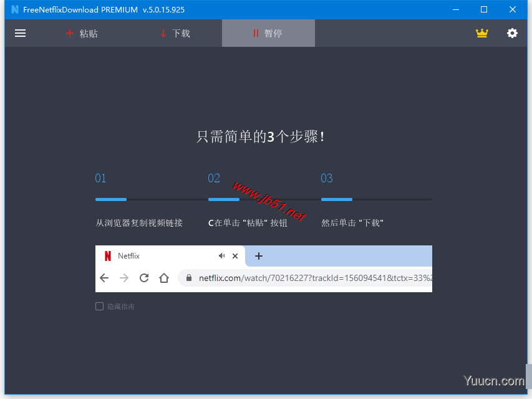Click the red Netflix N favicon
The width and height of the screenshot is (532, 399).
click(x=108, y=256)
